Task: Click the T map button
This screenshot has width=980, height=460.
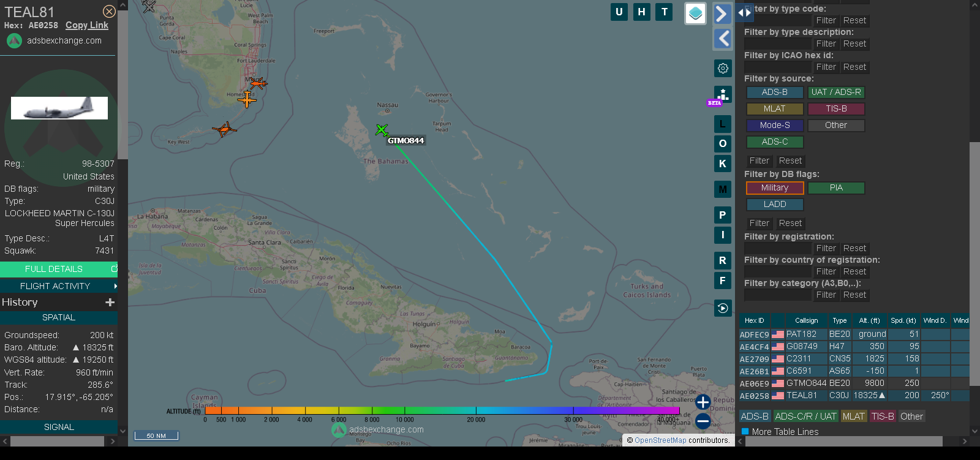Action: pyautogui.click(x=664, y=12)
